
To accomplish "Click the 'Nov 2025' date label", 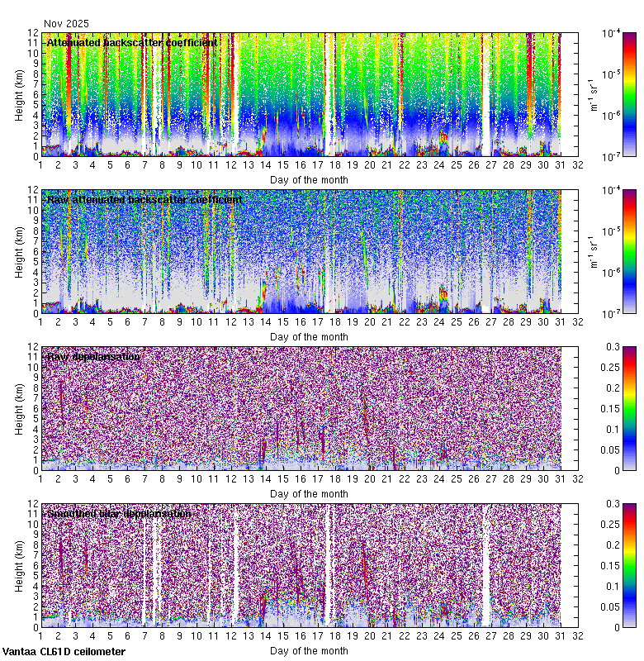I will (67, 24).
